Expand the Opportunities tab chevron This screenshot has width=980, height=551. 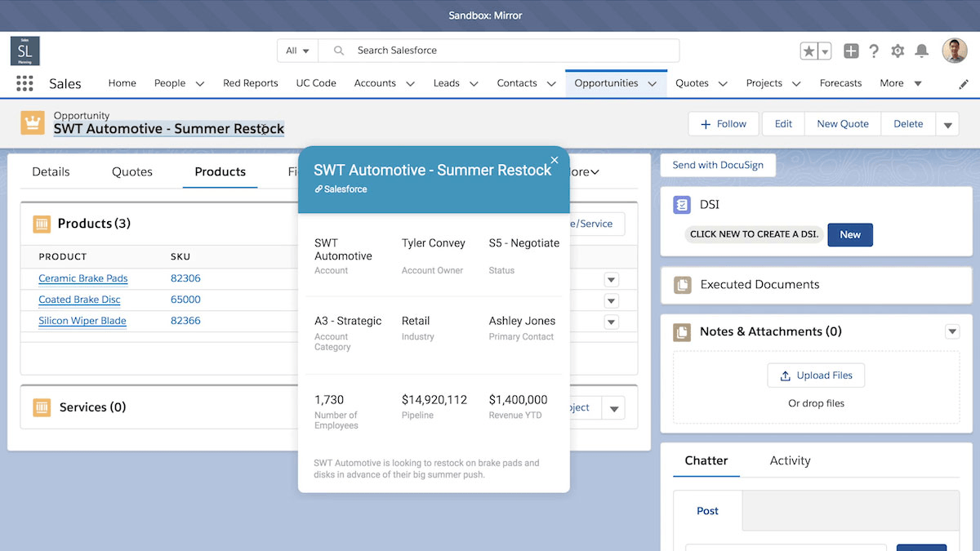coord(653,82)
